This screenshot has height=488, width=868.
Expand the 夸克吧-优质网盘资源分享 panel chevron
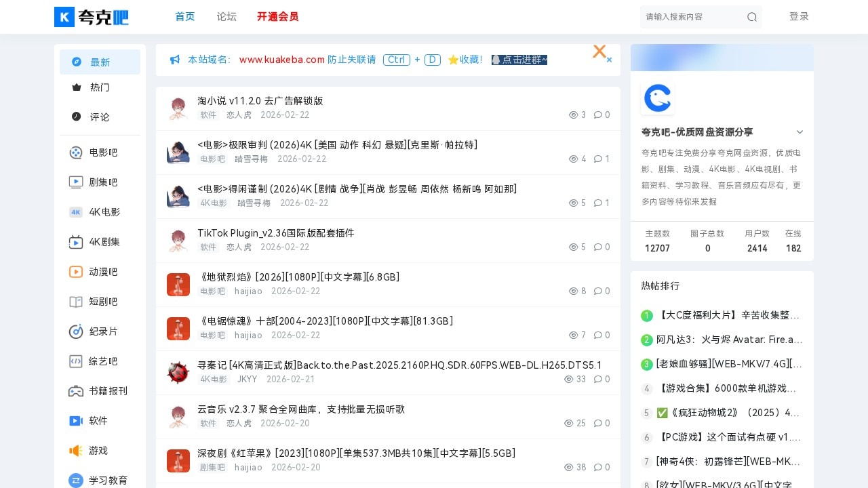[x=800, y=132]
